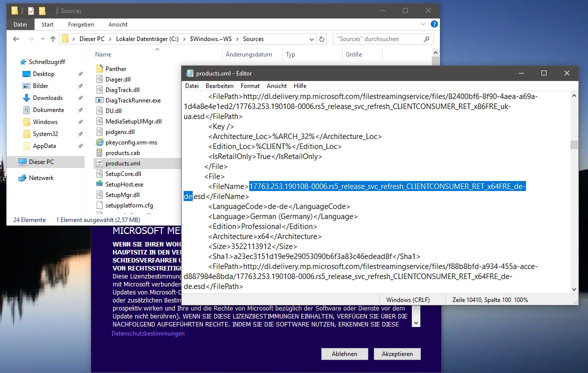Click Akzeptieren in the setup license dialog
588x373 pixels.
pyautogui.click(x=397, y=354)
